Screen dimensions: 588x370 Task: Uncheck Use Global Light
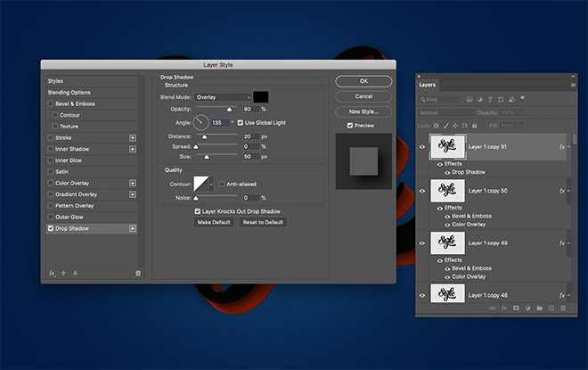(240, 121)
